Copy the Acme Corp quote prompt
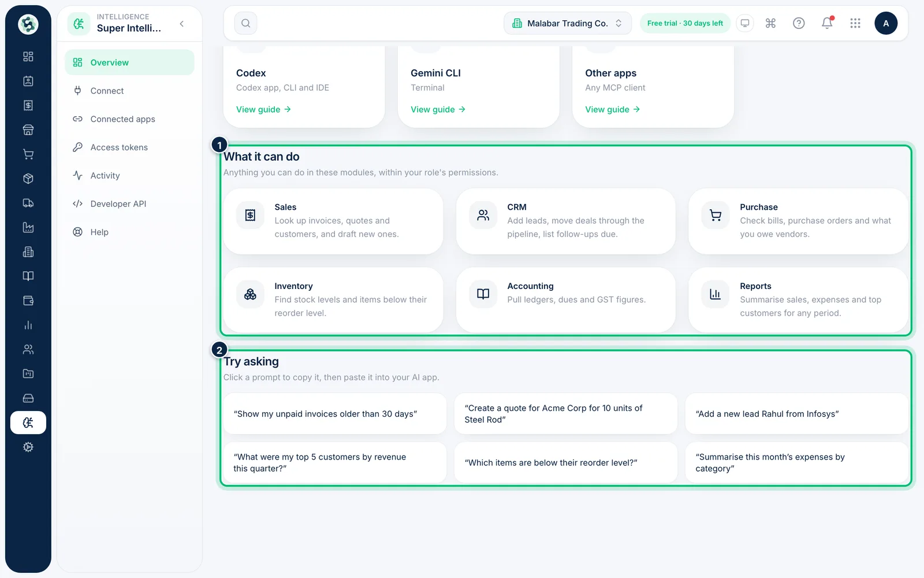This screenshot has height=578, width=924. coord(566,414)
